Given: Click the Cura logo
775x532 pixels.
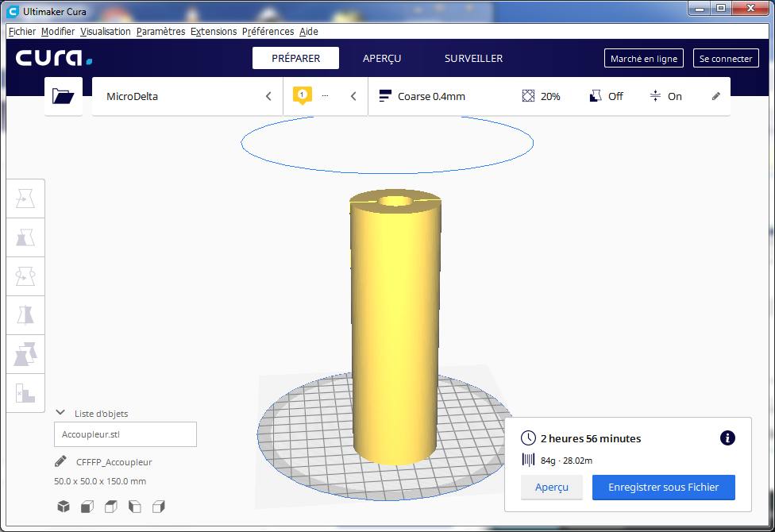Looking at the screenshot, I should point(53,57).
